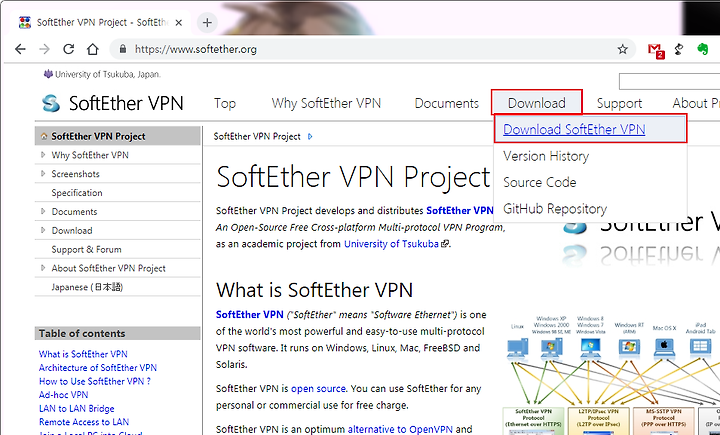Jump to What is SoftEther VPN contents link
The height and width of the screenshot is (435, 720).
click(x=83, y=354)
